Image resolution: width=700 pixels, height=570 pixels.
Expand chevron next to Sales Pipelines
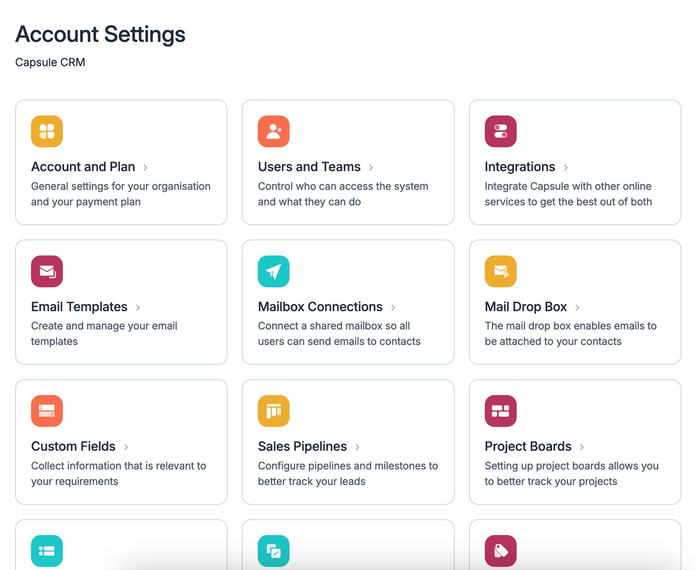point(357,447)
